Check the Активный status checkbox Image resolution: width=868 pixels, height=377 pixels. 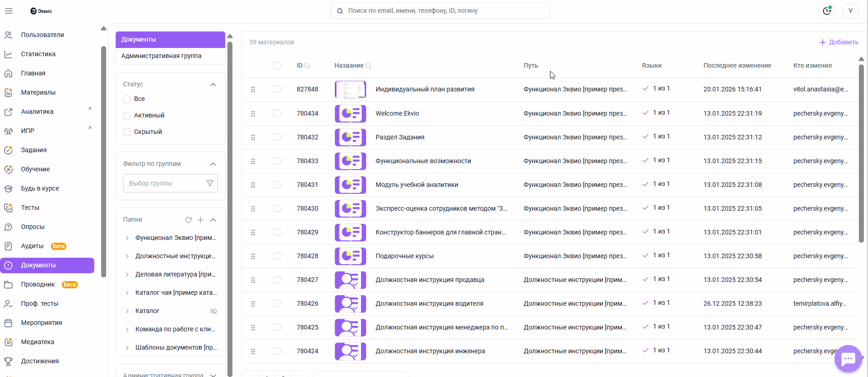coord(127,116)
